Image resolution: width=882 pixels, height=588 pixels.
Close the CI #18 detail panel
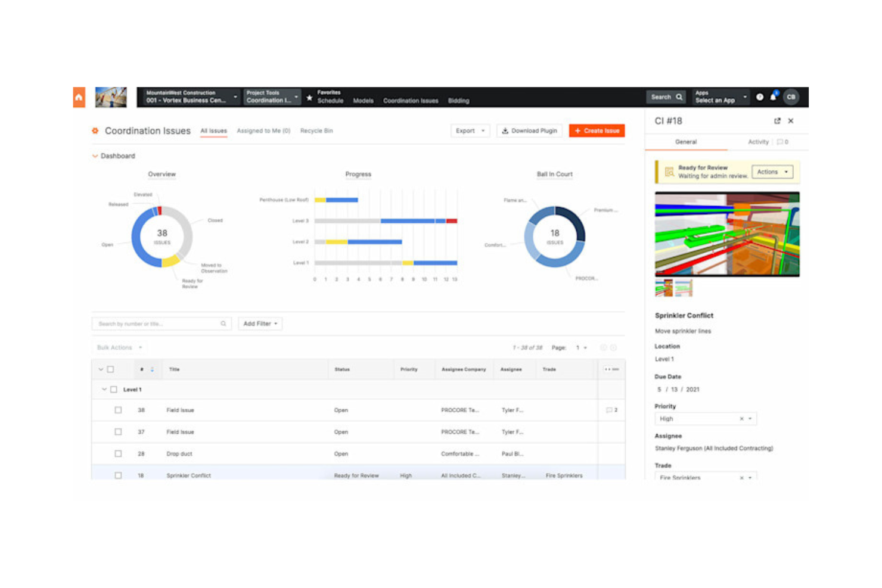tap(791, 121)
